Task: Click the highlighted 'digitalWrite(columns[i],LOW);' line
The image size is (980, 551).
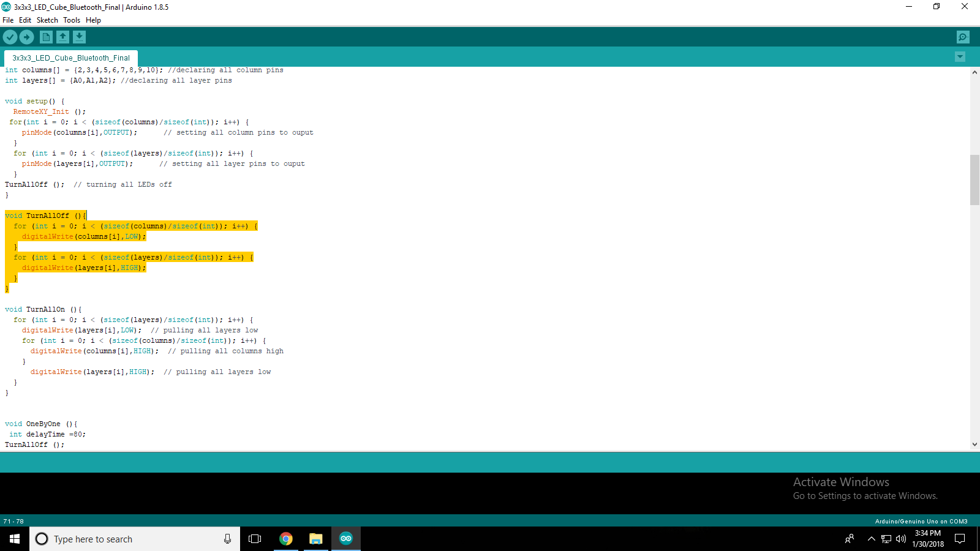Action: [84, 237]
